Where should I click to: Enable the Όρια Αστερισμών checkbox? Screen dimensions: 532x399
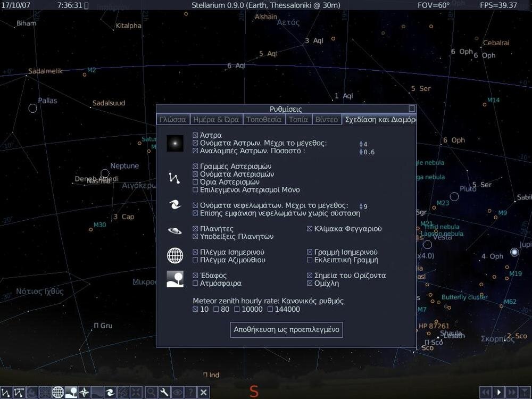[x=196, y=181]
